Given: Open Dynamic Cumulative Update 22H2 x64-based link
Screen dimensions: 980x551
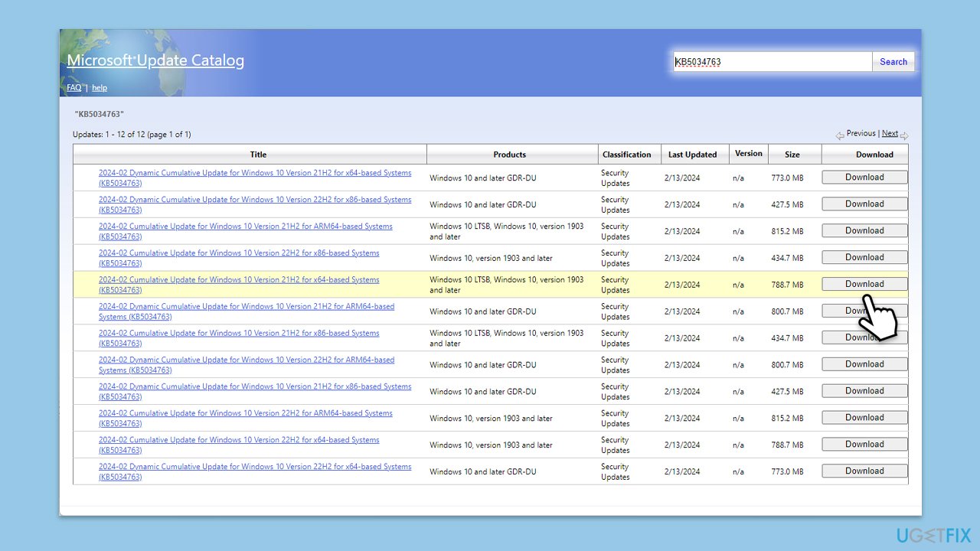Looking at the screenshot, I should [255, 472].
